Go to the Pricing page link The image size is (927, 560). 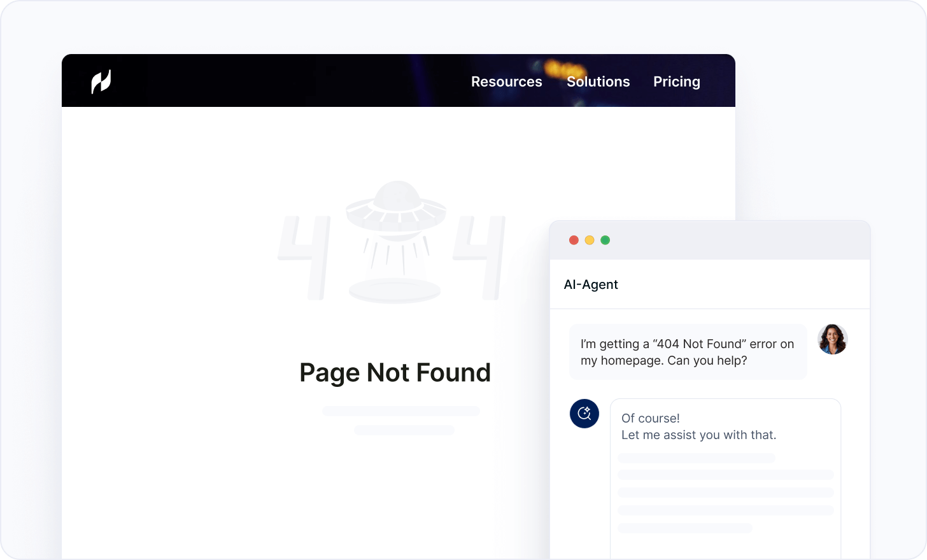tap(677, 81)
